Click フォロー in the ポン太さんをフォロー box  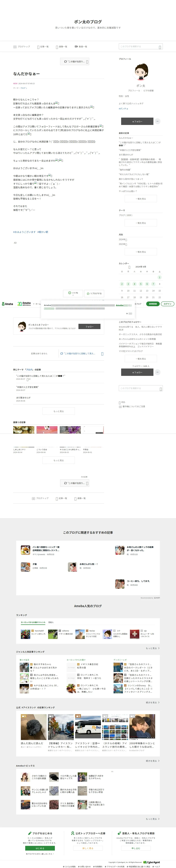(x=89, y=327)
